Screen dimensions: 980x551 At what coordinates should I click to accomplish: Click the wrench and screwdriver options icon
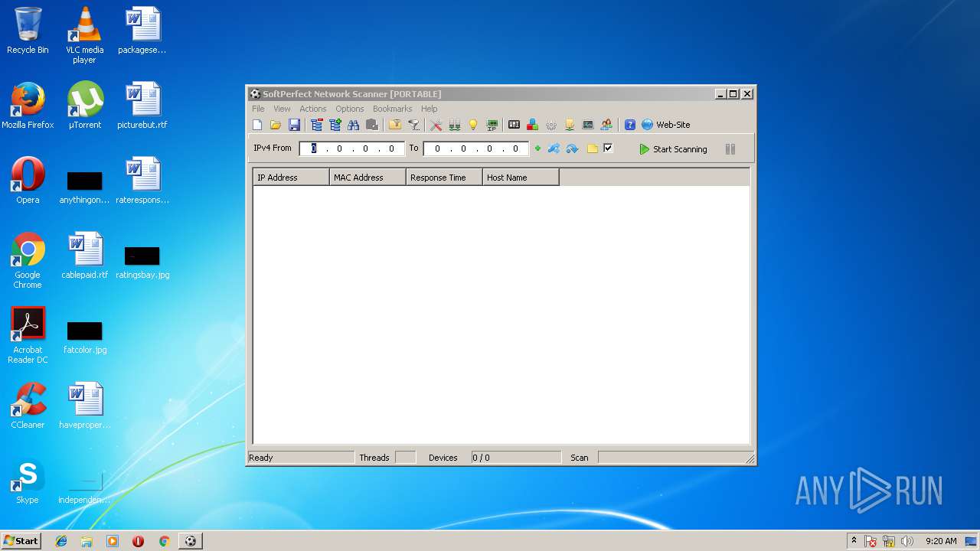(x=436, y=125)
